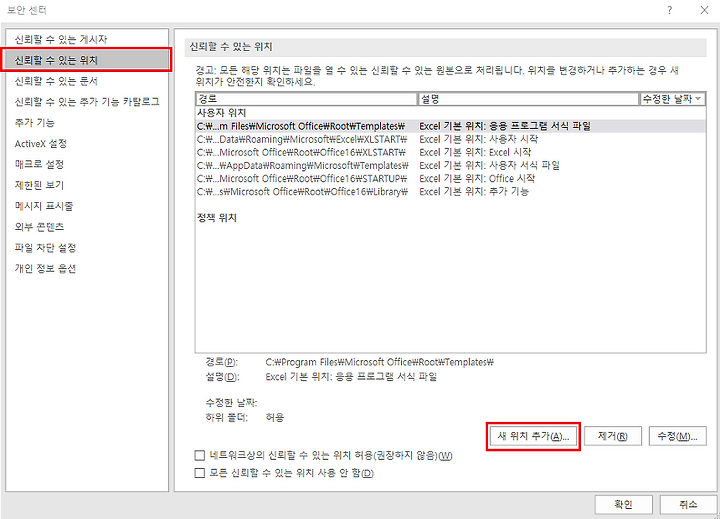Click description 'Excel 기본 위치: Excel 시작'
Image resolution: width=720 pixels, height=519 pixels.
(475, 152)
